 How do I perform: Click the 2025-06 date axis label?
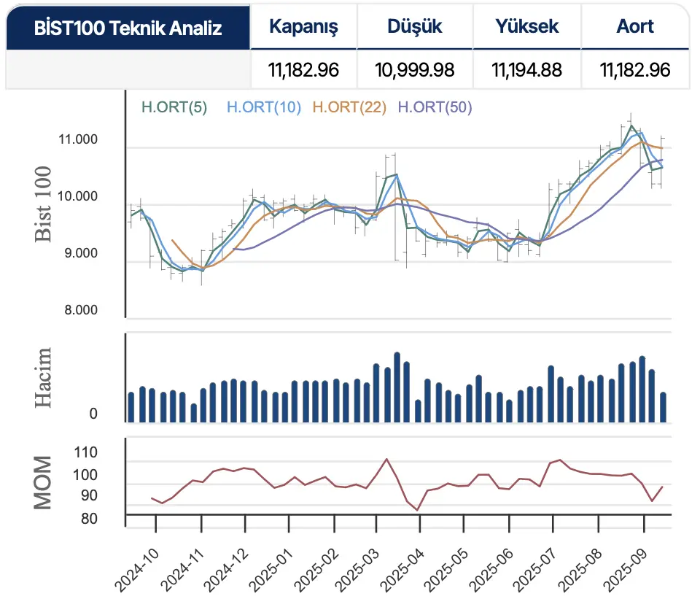[491, 570]
